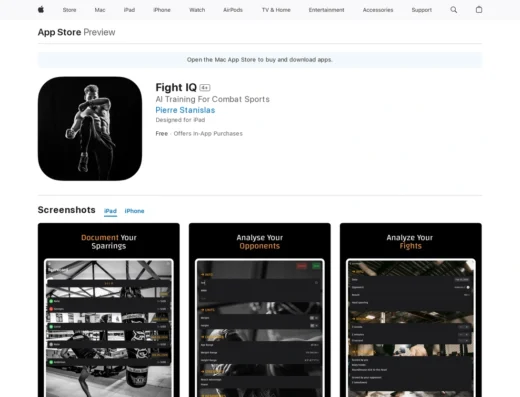Open the iPhone navigation item
Image resolution: width=520 pixels, height=397 pixels.
(162, 10)
